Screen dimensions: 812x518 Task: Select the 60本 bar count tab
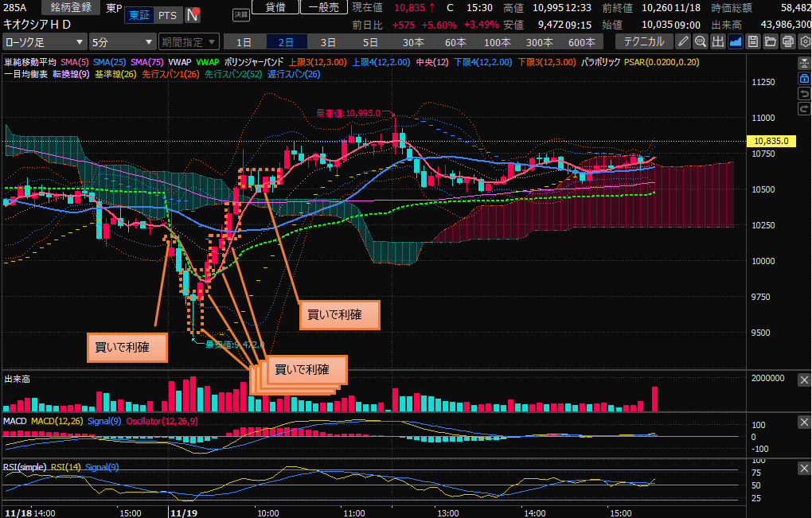[x=455, y=41]
